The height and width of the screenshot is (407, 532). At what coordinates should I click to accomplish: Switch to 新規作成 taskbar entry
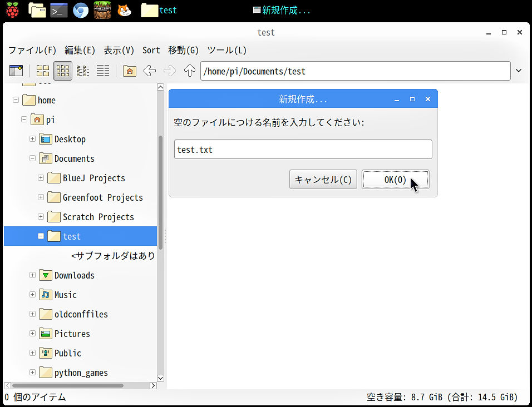282,10
